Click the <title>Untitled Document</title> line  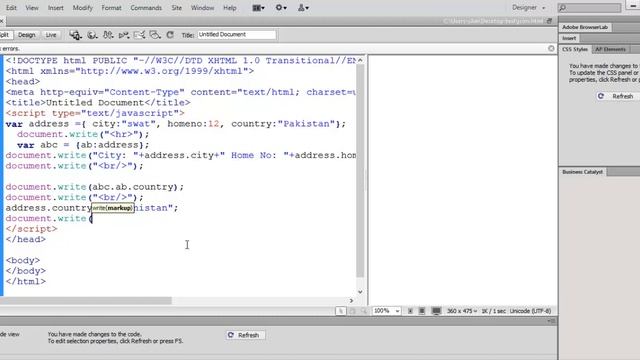point(98,103)
